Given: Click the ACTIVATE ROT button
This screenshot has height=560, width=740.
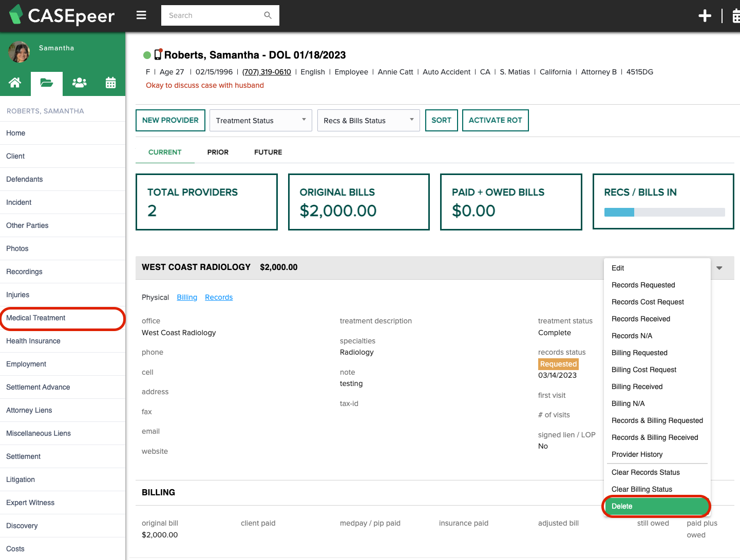Looking at the screenshot, I should tap(495, 120).
